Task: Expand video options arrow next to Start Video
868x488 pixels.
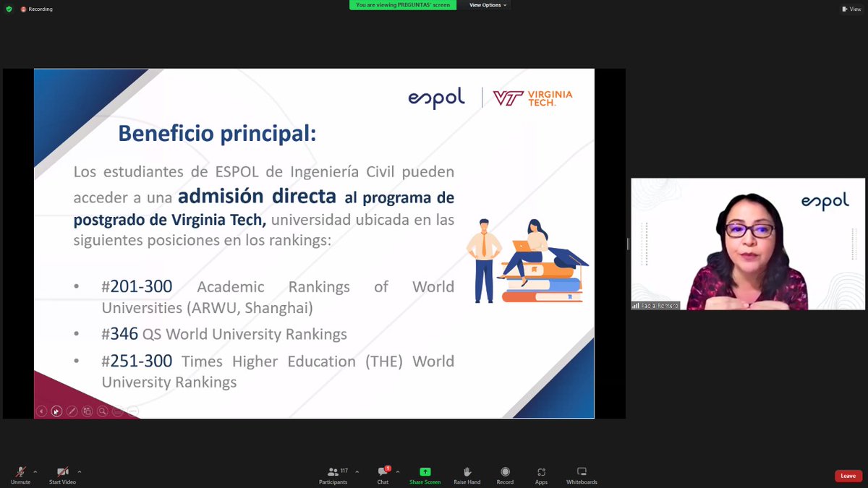Action: click(x=80, y=472)
